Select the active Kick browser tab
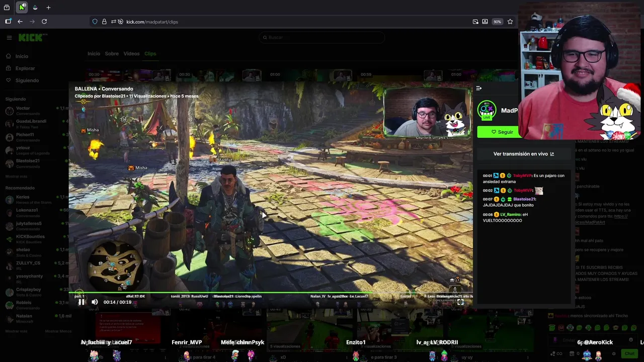644x362 pixels. pos(22,8)
